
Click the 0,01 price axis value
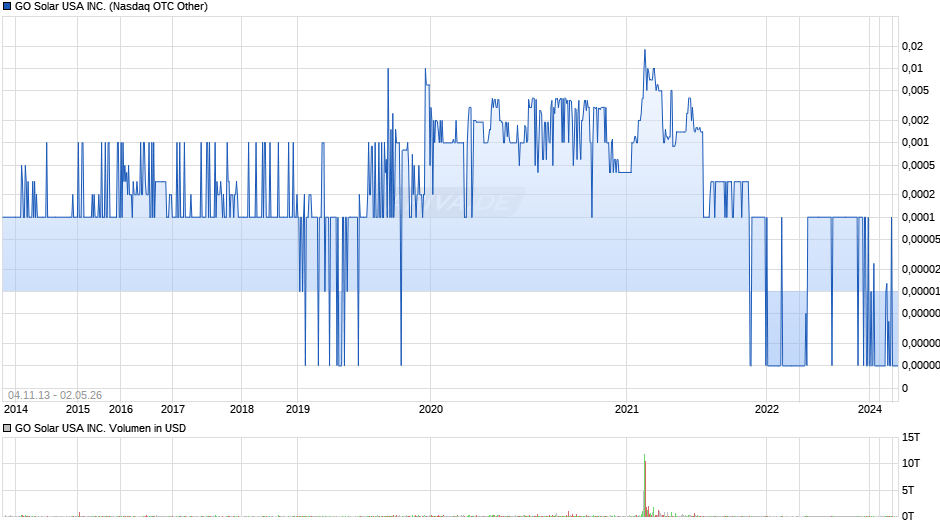click(x=912, y=68)
